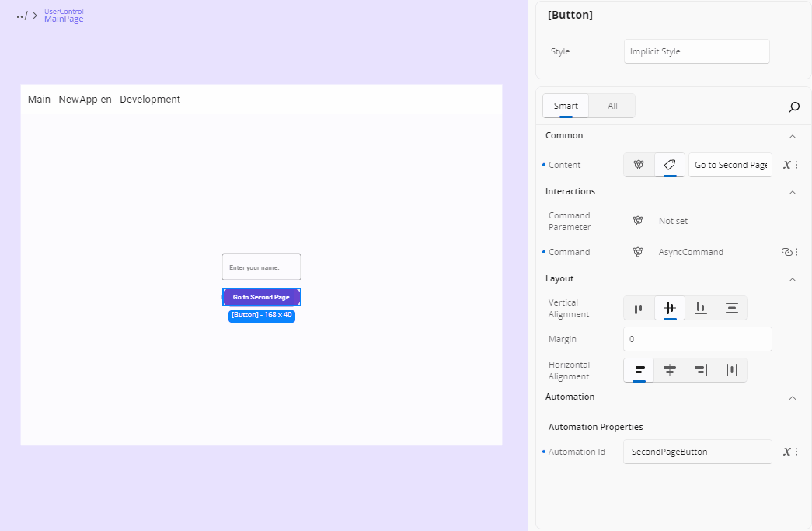This screenshot has width=812, height=531.
Task: Open the breadcrumb root icon at top left
Action: (x=20, y=15)
